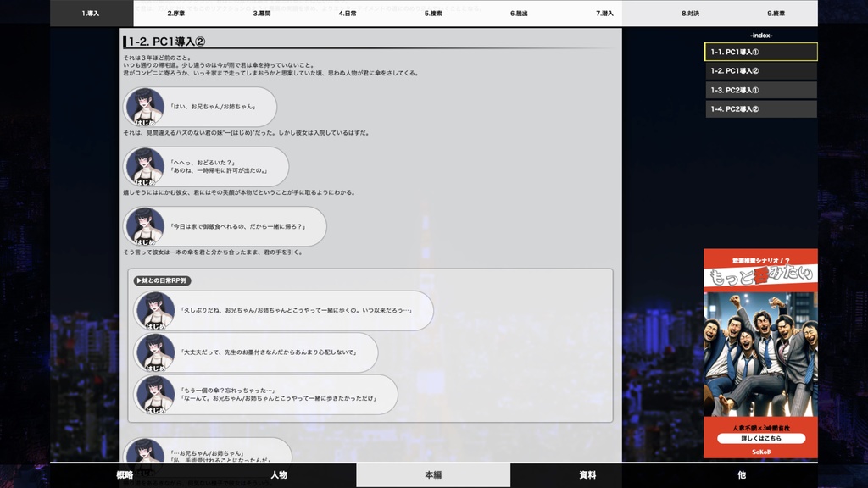Click the 詳しくはこちら button in the ad

pyautogui.click(x=760, y=438)
